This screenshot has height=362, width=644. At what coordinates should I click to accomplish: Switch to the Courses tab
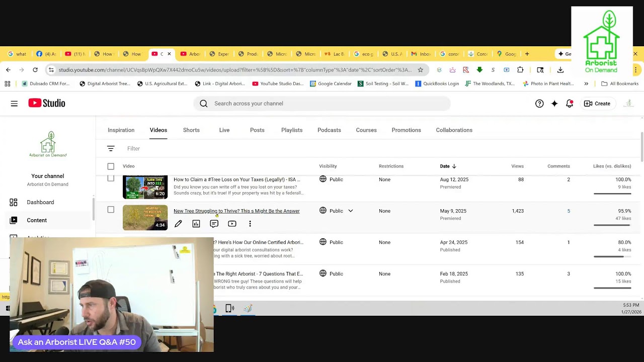[x=366, y=130]
